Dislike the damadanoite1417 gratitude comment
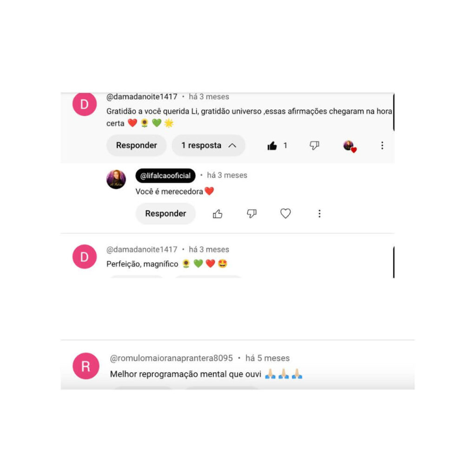Screen dimensions: 476x476 (314, 145)
